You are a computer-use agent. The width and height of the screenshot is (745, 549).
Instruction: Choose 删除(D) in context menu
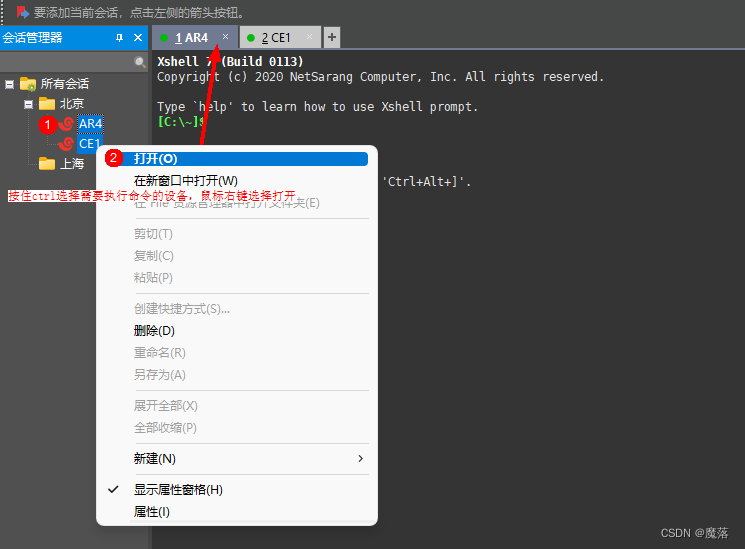[x=154, y=331]
